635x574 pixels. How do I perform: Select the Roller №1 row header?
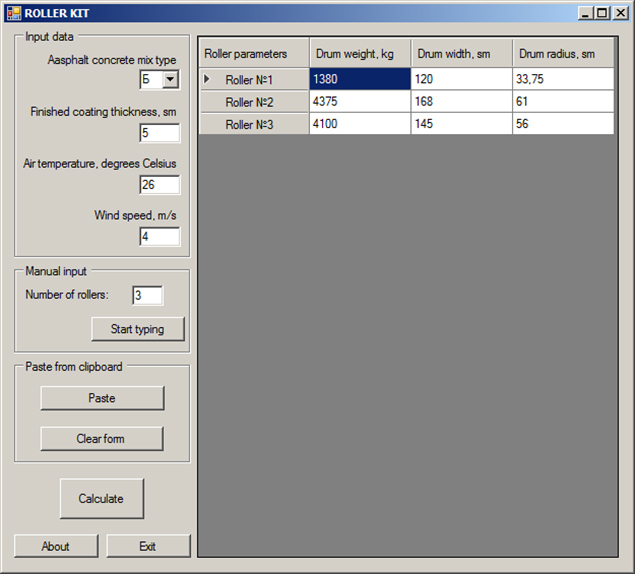pyautogui.click(x=254, y=79)
